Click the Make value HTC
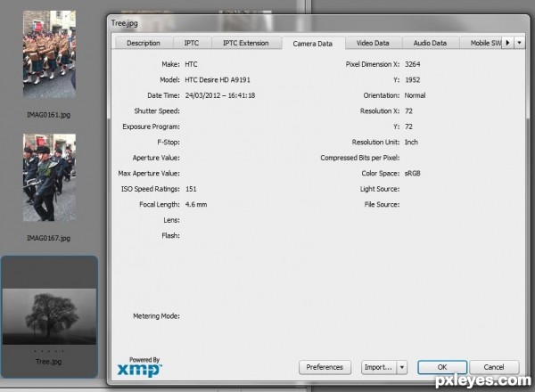 [x=191, y=64]
